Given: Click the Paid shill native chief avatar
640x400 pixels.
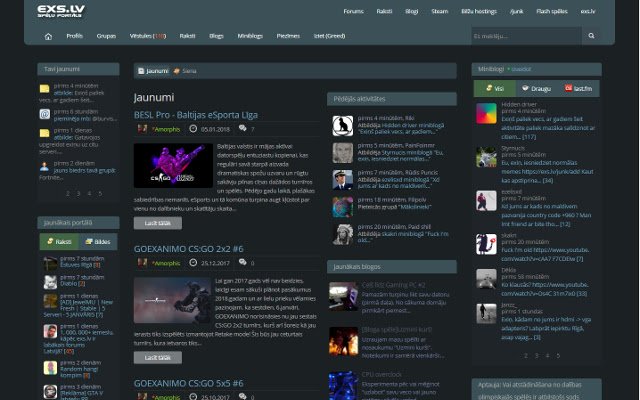Looking at the screenshot, I should (x=342, y=235).
